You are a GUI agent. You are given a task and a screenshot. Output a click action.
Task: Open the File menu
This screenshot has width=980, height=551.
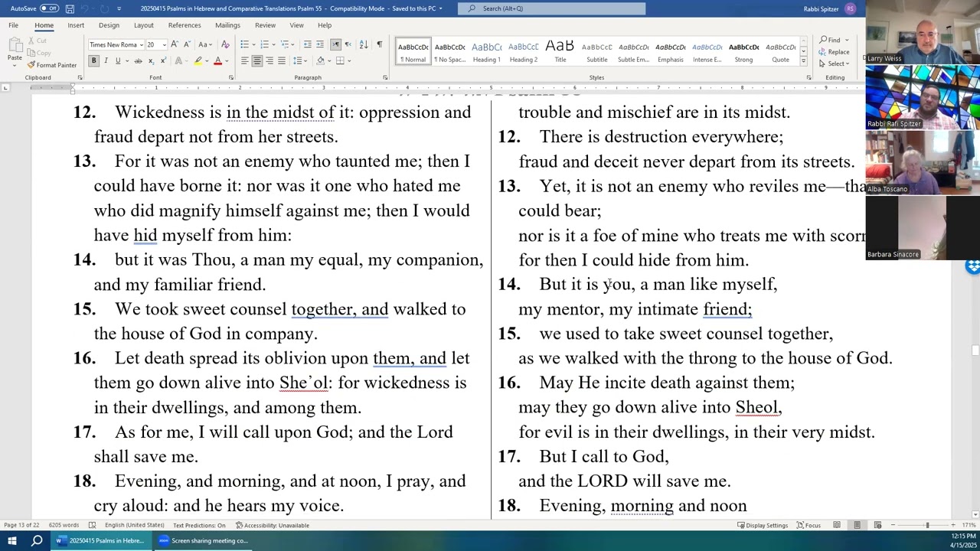tap(14, 25)
